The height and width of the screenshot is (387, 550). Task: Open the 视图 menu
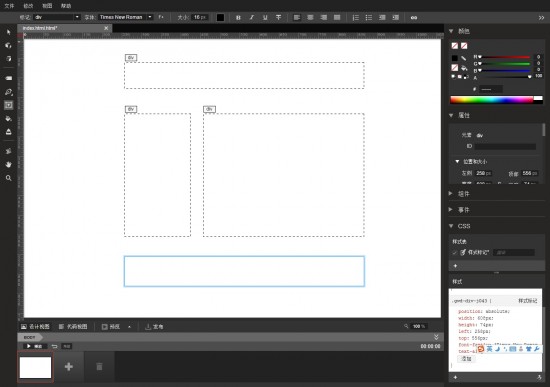[47, 6]
